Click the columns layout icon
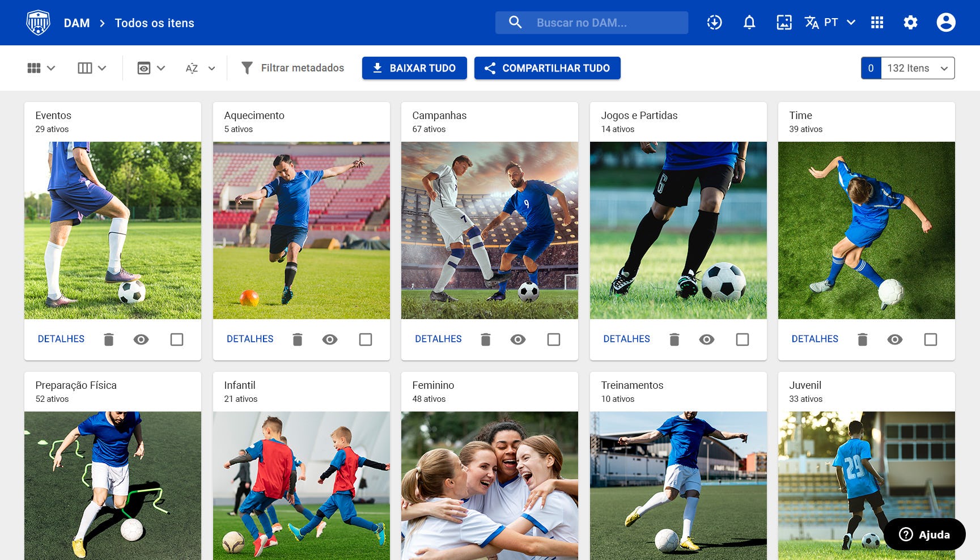Screen dimensions: 980x560 click(84, 68)
